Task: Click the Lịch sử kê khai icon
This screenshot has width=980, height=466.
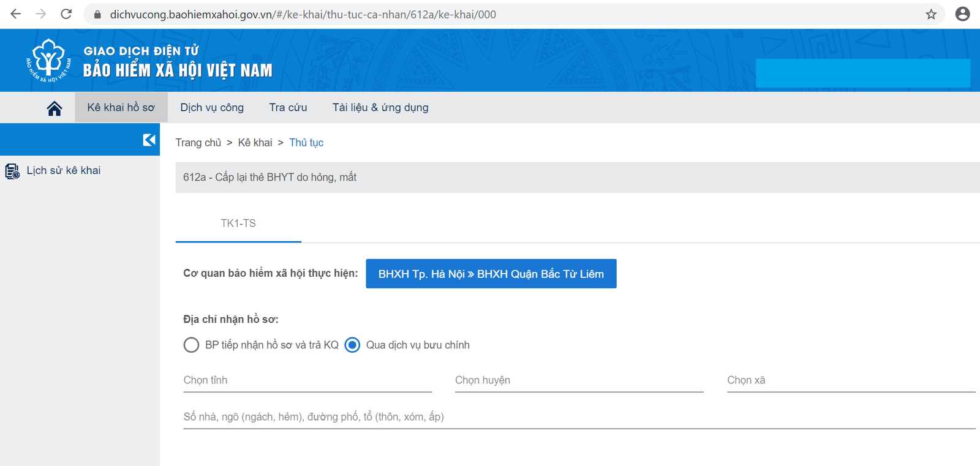Action: pyautogui.click(x=12, y=171)
